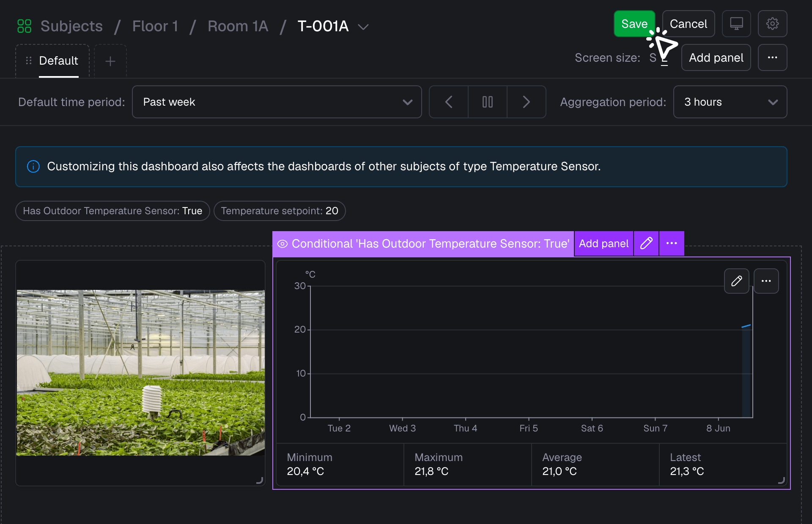Click the Tue 2 axis label
Screen dimensions: 812x524
[339, 428]
